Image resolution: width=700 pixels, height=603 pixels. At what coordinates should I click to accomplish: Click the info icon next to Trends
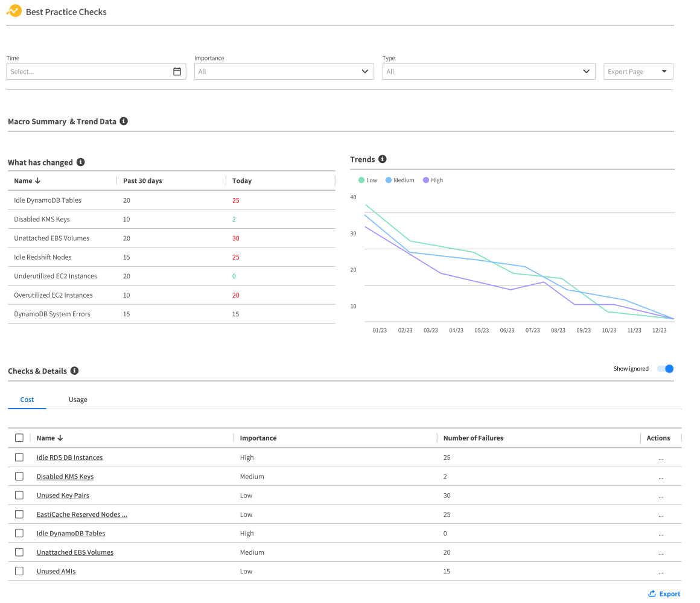pyautogui.click(x=382, y=159)
